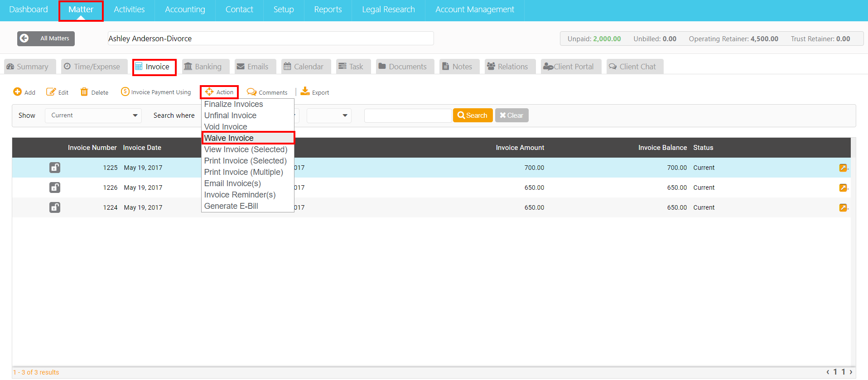The height and width of the screenshot is (380, 868).
Task: Open the Dashboard top menu
Action: (x=29, y=10)
